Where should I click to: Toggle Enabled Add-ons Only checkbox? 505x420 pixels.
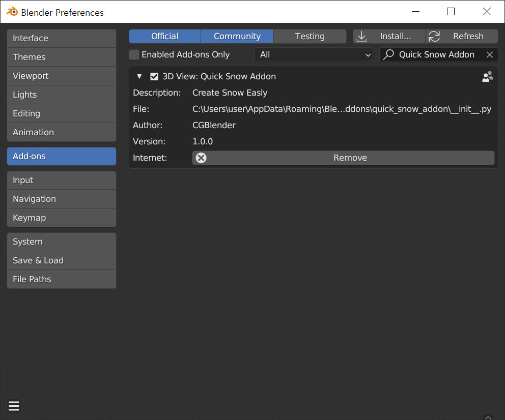(x=134, y=55)
